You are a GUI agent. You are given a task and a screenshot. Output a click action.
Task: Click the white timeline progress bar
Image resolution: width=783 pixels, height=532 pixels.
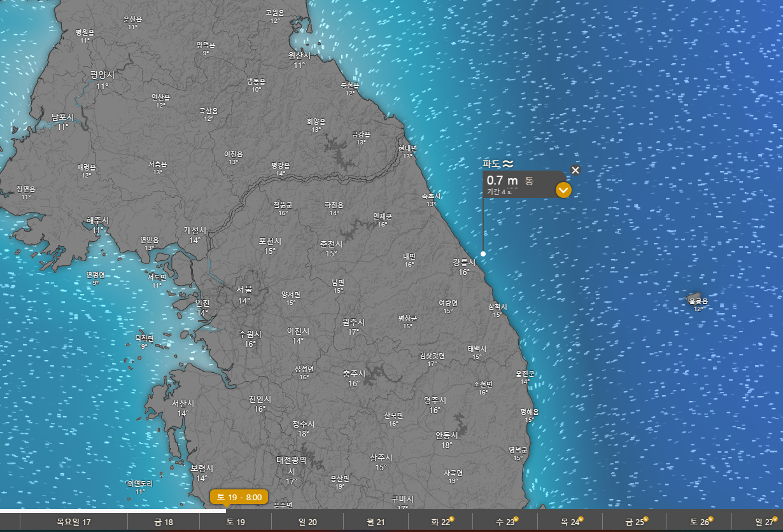113,510
